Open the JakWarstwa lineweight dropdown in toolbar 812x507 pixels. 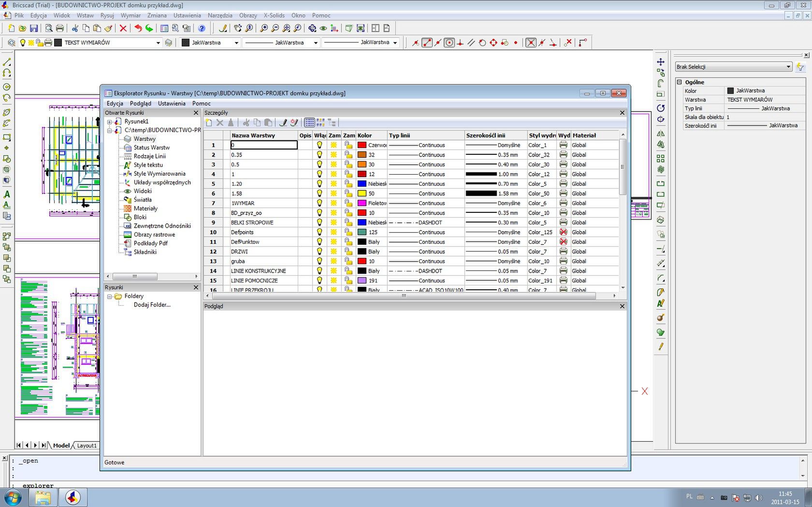(x=395, y=43)
